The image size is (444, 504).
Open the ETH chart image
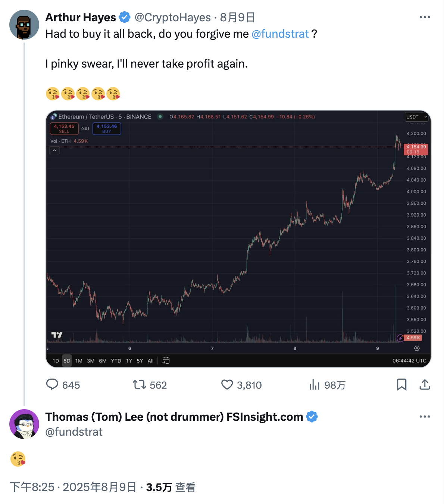pos(238,239)
